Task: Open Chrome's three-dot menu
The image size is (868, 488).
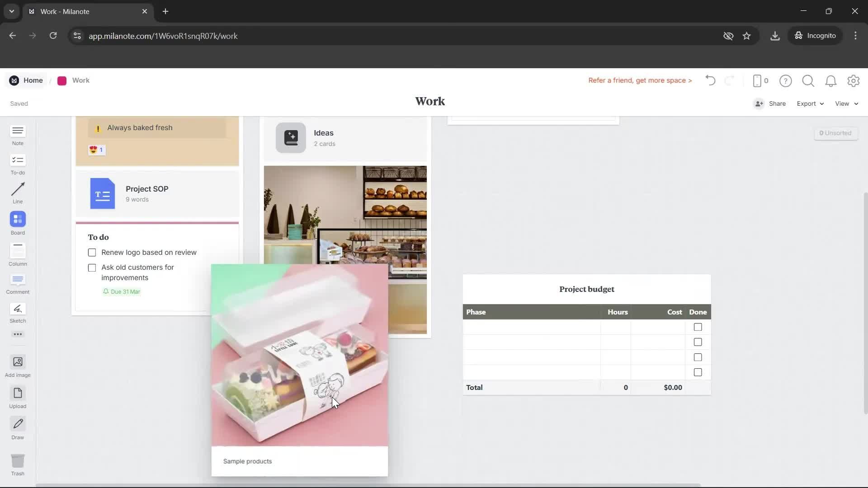Action: [x=856, y=36]
